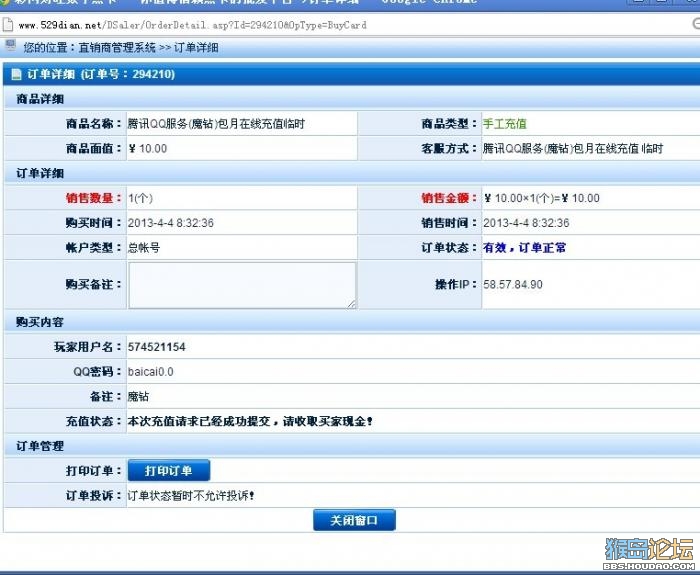This screenshot has width=700, height=575.
Task: Click the 购买时间 value 2013-4-4 8:32:36
Action: [x=171, y=223]
